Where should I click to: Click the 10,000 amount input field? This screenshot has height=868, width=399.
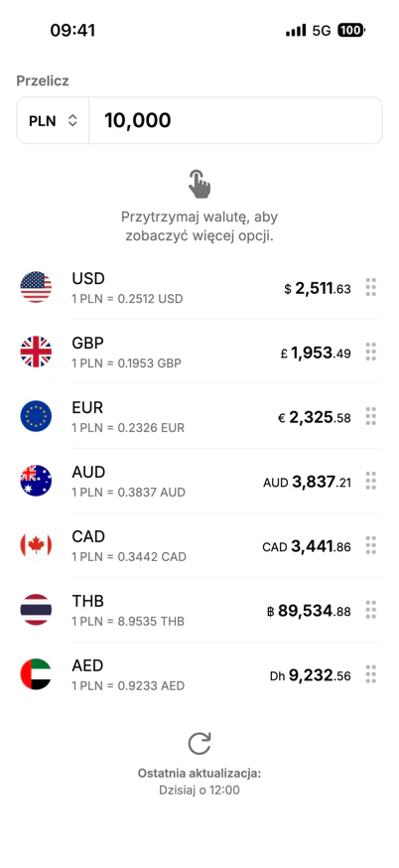coord(235,121)
